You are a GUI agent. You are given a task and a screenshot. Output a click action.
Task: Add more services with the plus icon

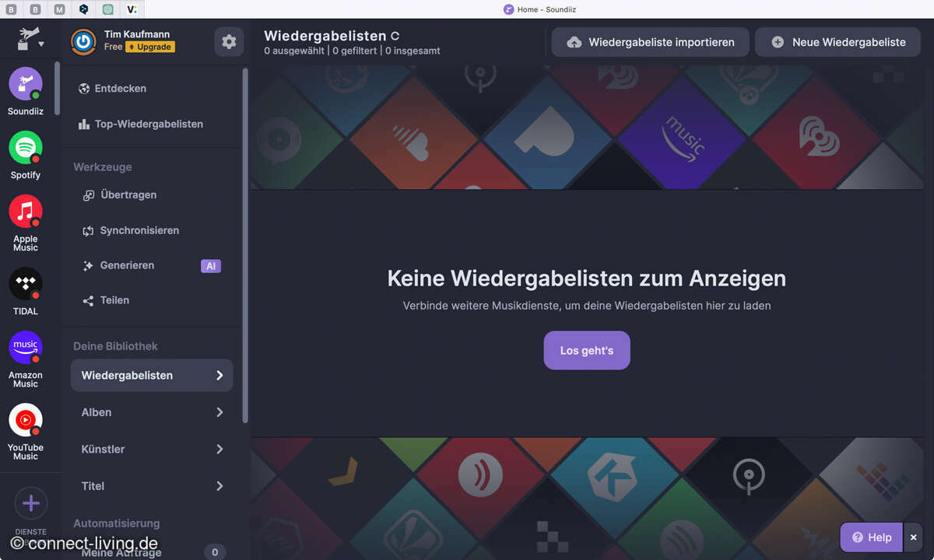tap(31, 503)
